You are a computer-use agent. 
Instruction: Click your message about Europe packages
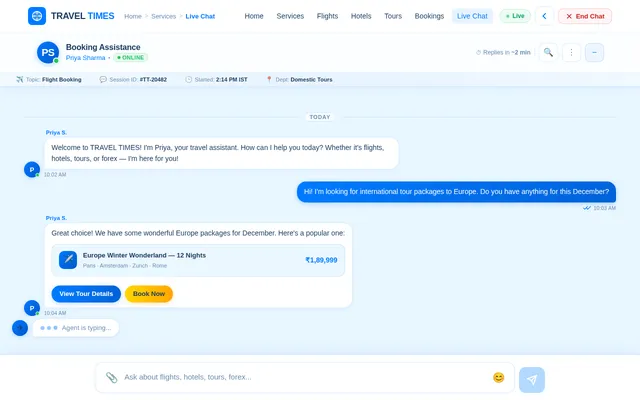tap(456, 192)
